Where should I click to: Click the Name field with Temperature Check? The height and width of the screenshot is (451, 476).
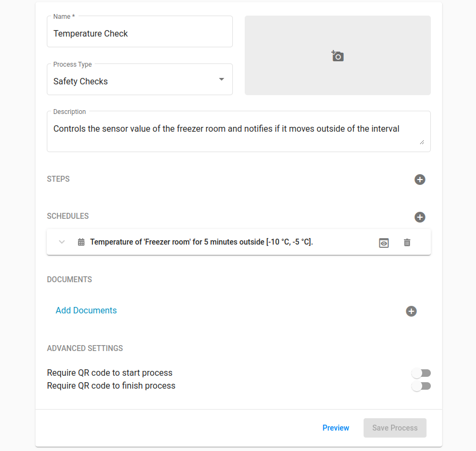click(140, 34)
